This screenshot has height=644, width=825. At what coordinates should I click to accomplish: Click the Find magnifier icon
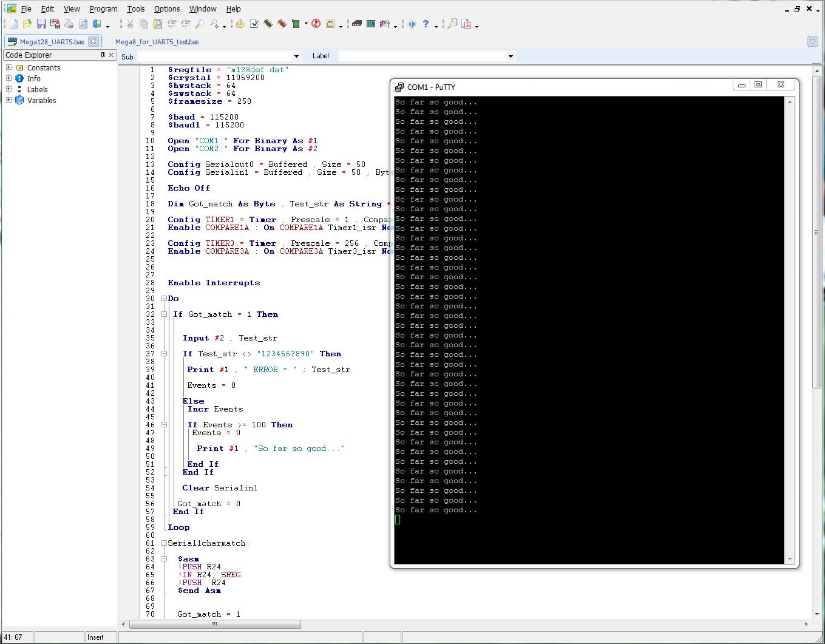[200, 24]
